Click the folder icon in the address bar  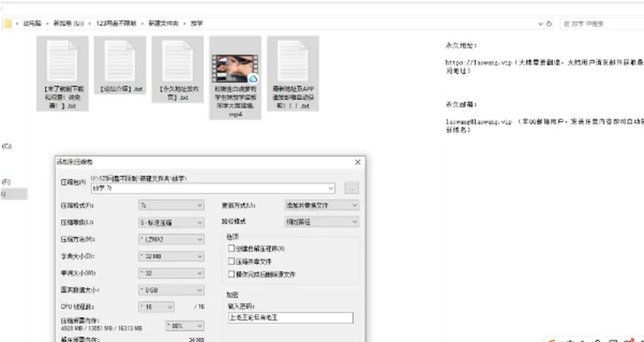pyautogui.click(x=8, y=23)
